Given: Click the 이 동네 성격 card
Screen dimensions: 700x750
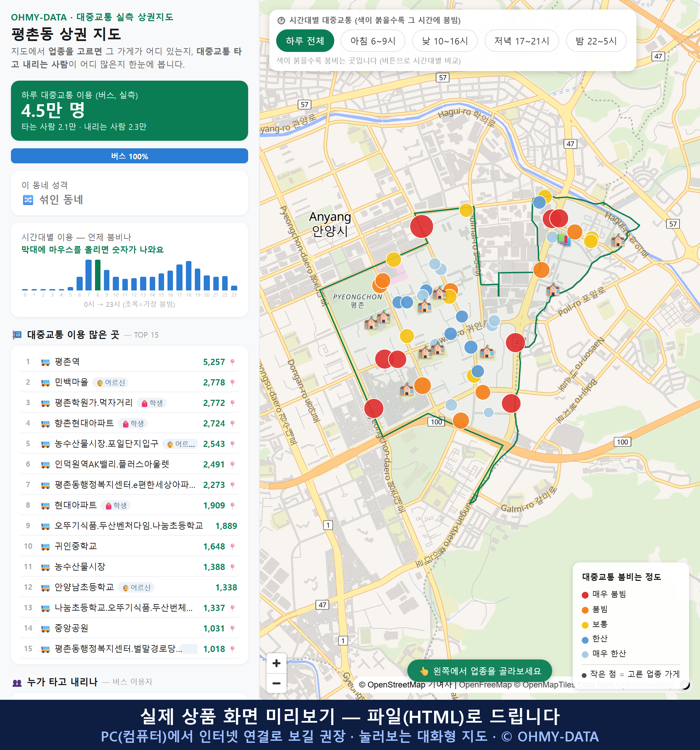Looking at the screenshot, I should 130,193.
